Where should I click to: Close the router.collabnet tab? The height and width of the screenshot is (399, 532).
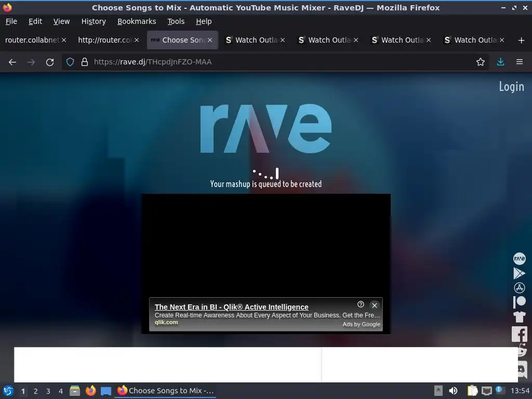tap(64, 41)
